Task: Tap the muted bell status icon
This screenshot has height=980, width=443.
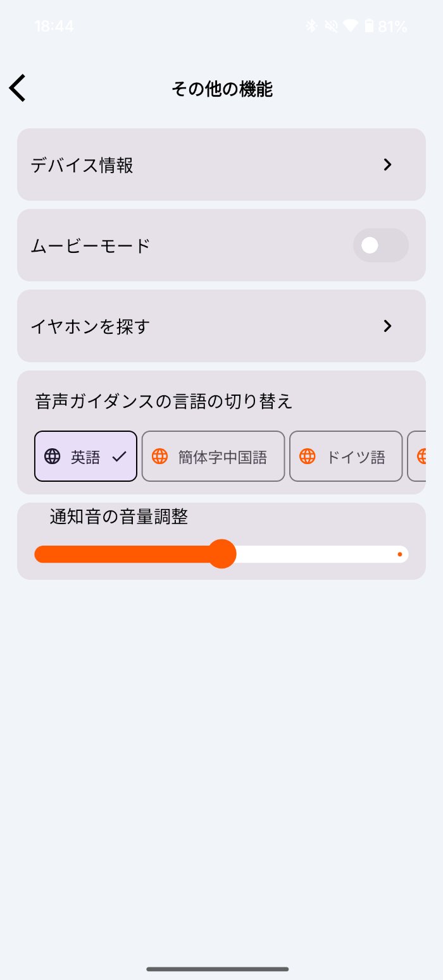Action: click(330, 26)
